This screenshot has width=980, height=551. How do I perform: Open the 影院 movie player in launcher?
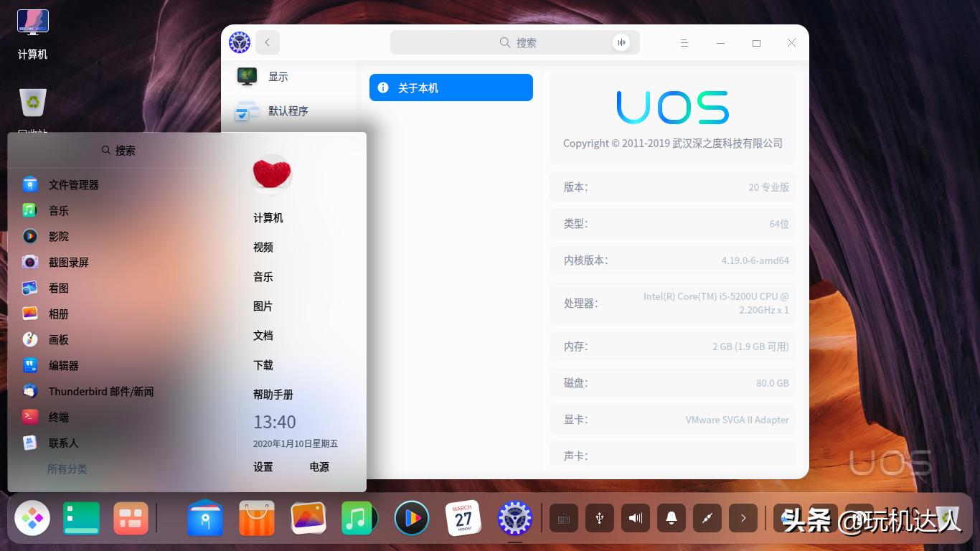(x=58, y=236)
